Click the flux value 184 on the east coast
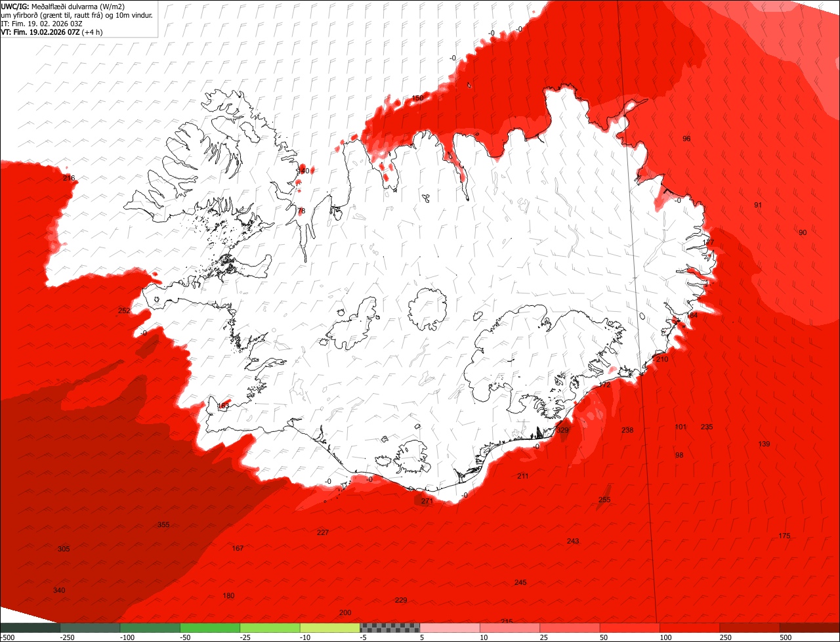This screenshot has height=642, width=840. coord(692,315)
